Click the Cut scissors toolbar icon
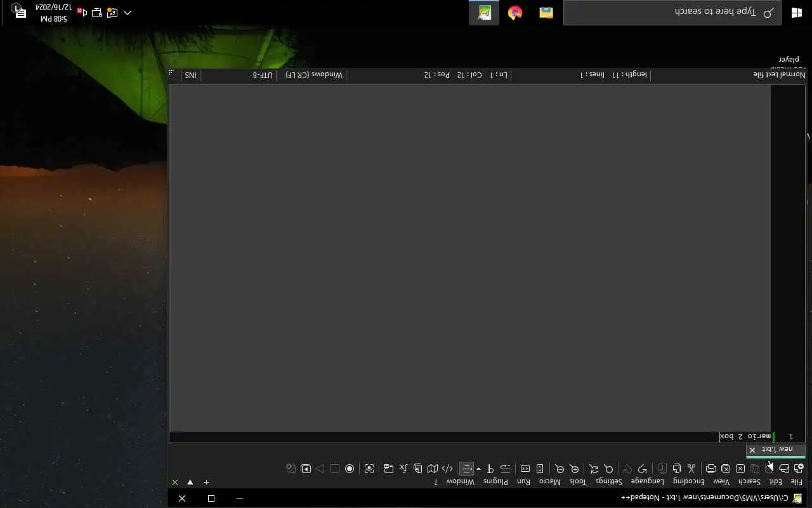812x508 pixels. tap(691, 469)
